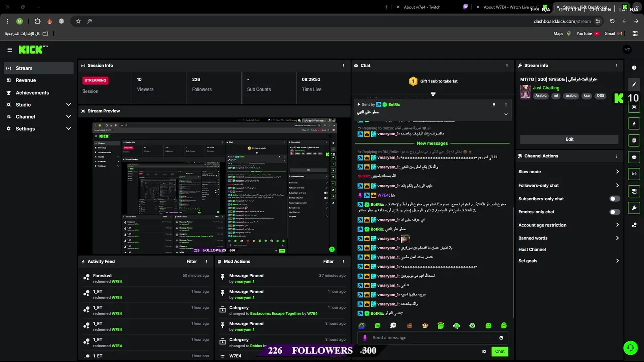Click the dashboard.kick.com address bar

[x=562, y=21]
